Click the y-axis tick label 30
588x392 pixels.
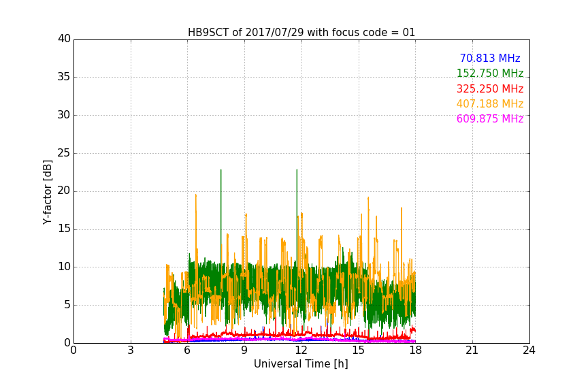(64, 115)
